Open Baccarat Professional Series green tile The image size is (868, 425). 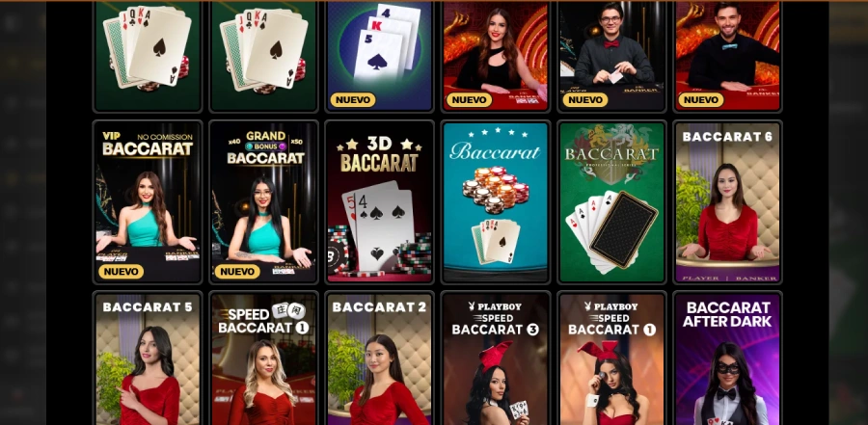click(611, 202)
